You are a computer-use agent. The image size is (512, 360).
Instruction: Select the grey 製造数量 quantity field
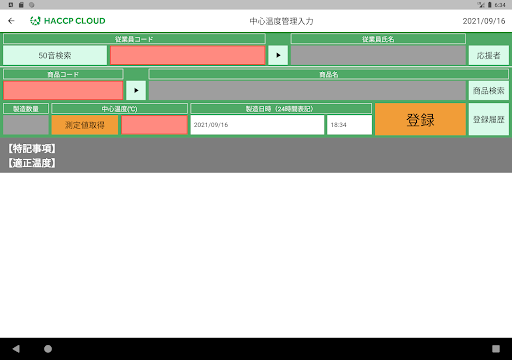26,125
